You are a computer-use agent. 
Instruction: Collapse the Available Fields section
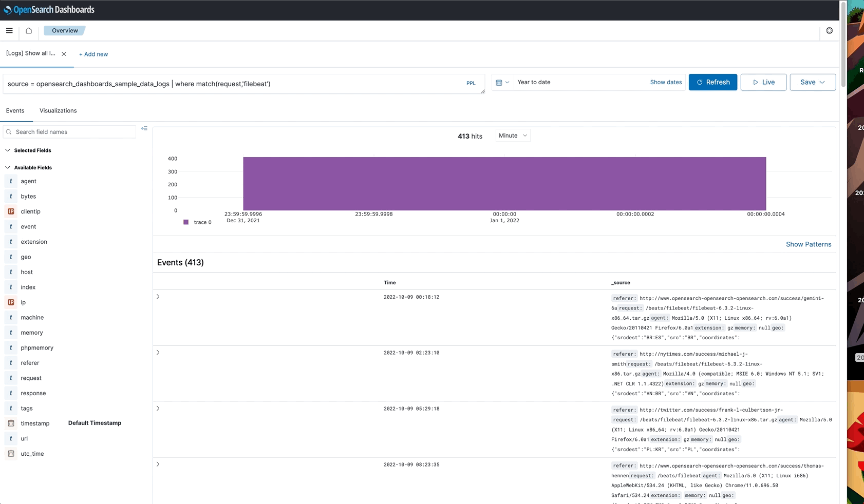tap(8, 167)
